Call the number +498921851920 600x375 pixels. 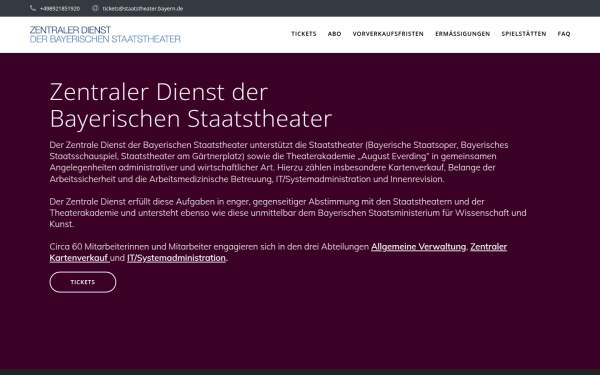click(60, 8)
